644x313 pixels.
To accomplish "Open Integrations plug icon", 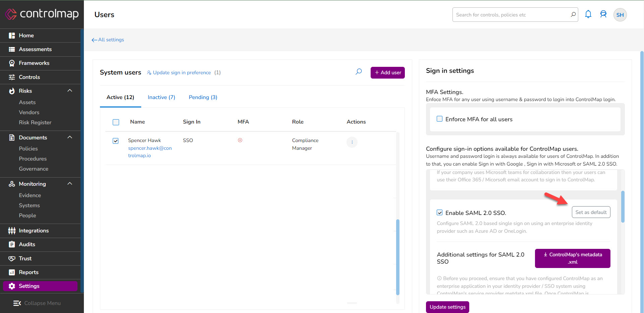I will point(12,231).
